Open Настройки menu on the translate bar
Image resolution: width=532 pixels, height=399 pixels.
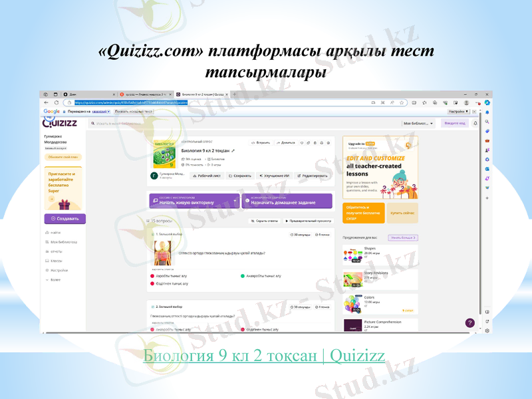[459, 111]
